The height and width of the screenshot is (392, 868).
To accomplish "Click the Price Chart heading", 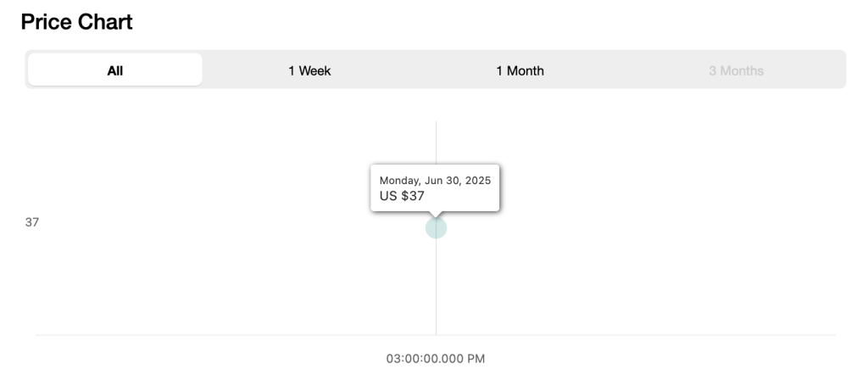I will click(77, 22).
